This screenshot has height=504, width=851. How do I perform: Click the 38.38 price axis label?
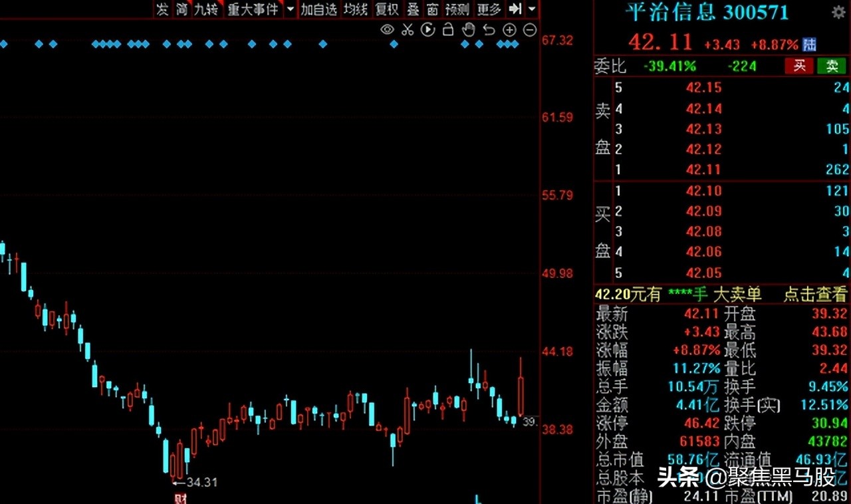coord(557,430)
